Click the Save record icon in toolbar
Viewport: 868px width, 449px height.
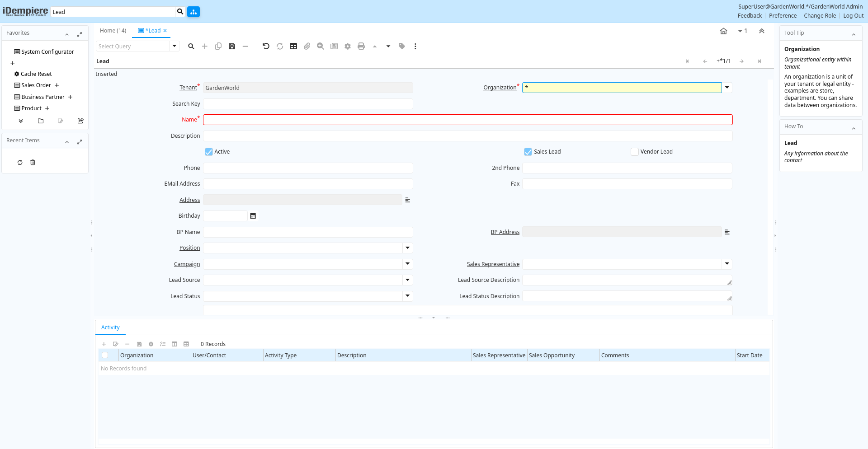[x=232, y=46]
